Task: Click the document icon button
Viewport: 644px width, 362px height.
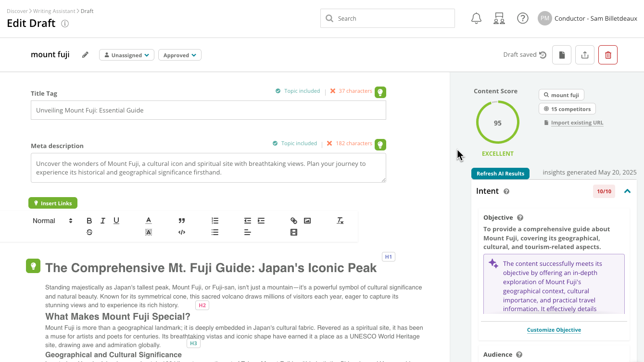Action: [562, 55]
